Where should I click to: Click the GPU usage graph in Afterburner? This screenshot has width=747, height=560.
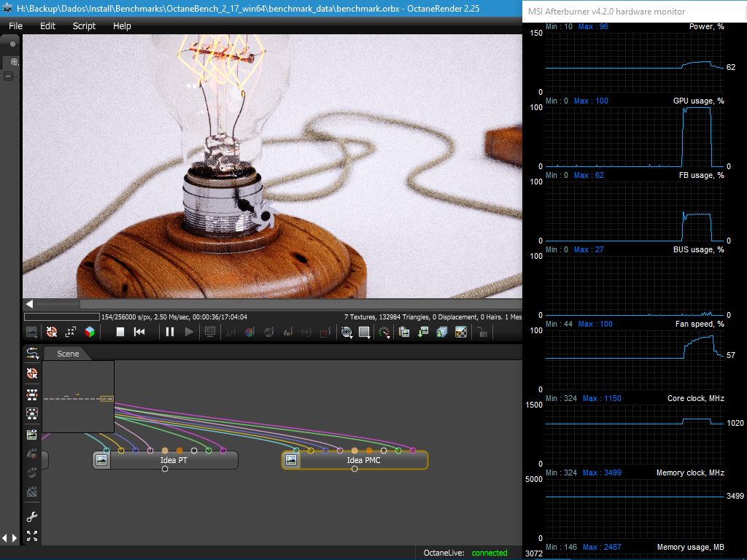click(x=635, y=136)
